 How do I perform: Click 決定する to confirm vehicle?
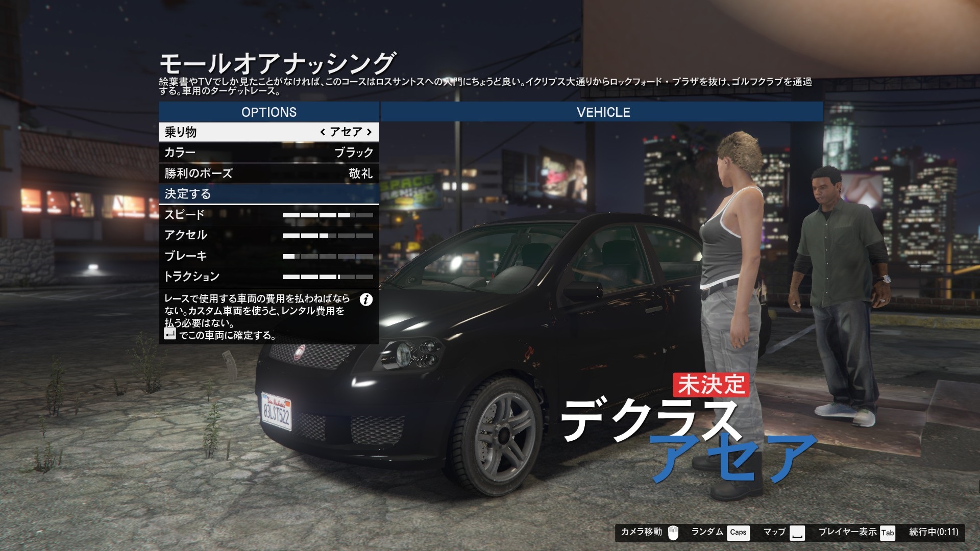[x=269, y=194]
